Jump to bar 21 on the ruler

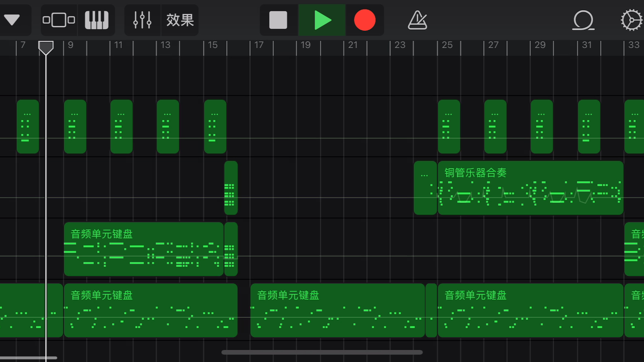(x=353, y=45)
